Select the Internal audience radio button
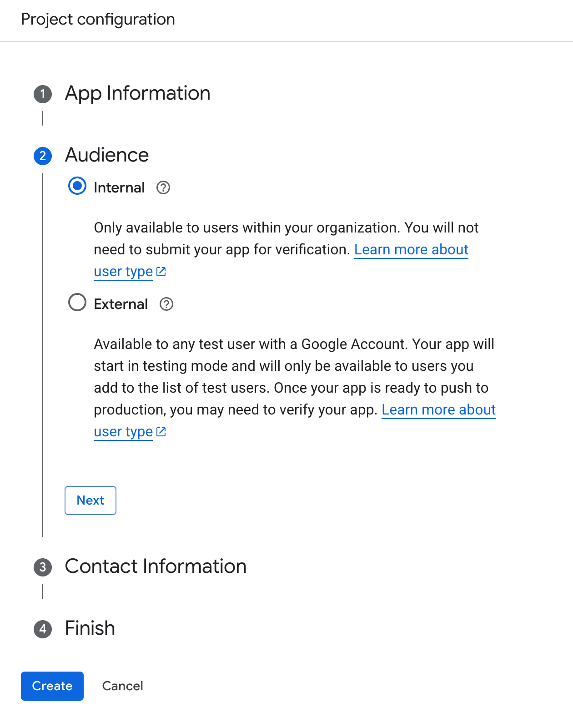This screenshot has height=728, width=573. point(77,186)
